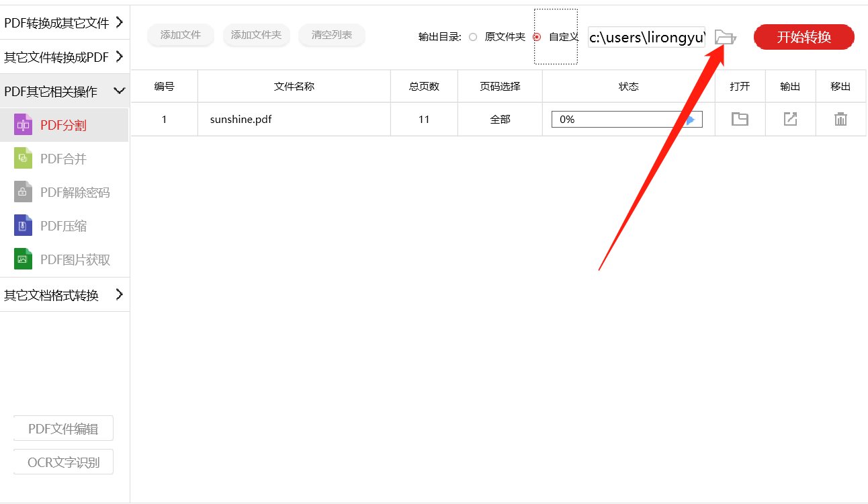Collapse the PDF其它相关操作 section

tap(64, 90)
